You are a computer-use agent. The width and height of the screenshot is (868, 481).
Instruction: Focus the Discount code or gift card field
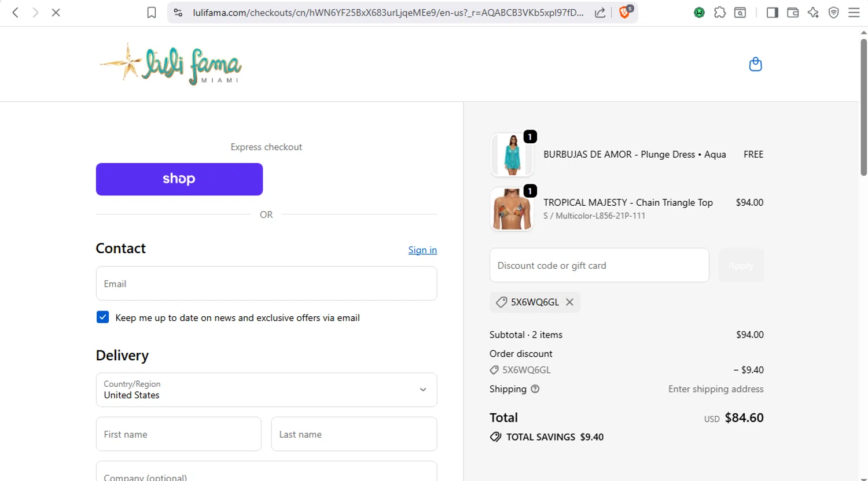[x=599, y=265]
